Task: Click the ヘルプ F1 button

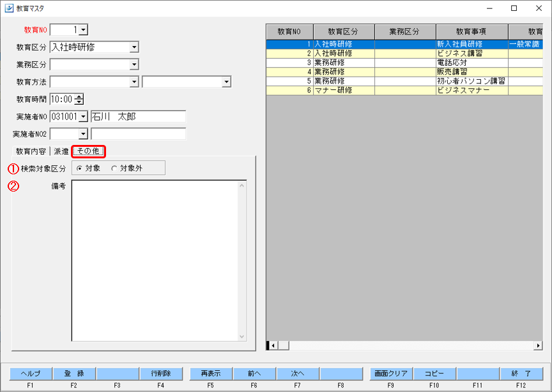Action: 31,373
